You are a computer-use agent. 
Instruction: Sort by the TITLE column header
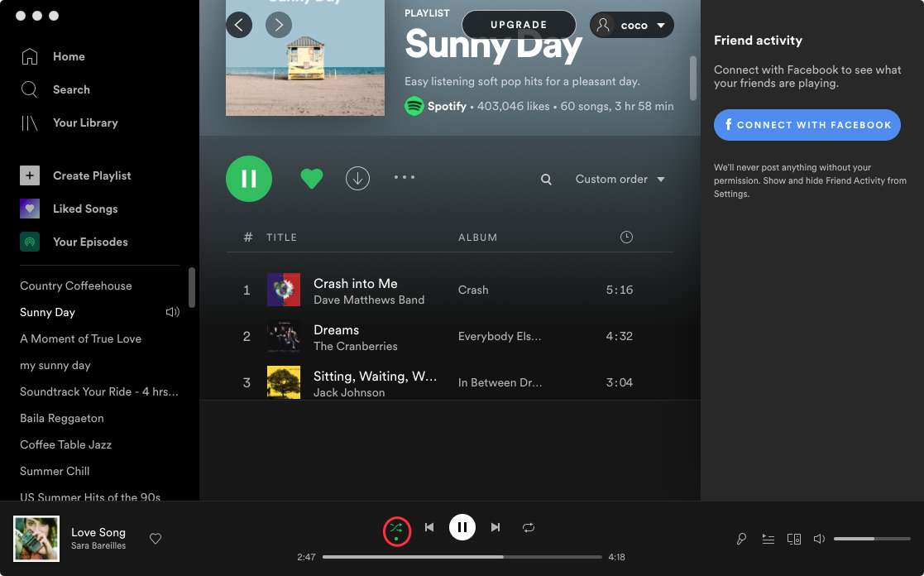(x=282, y=238)
